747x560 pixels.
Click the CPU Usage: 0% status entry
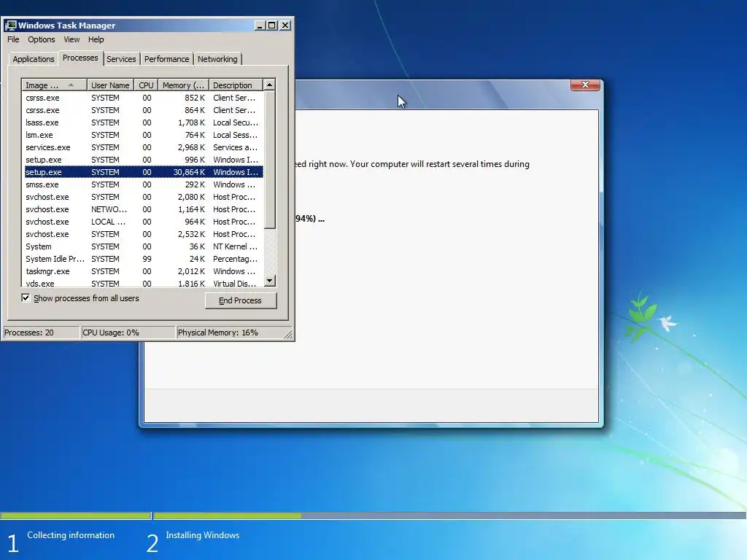pyautogui.click(x=128, y=332)
